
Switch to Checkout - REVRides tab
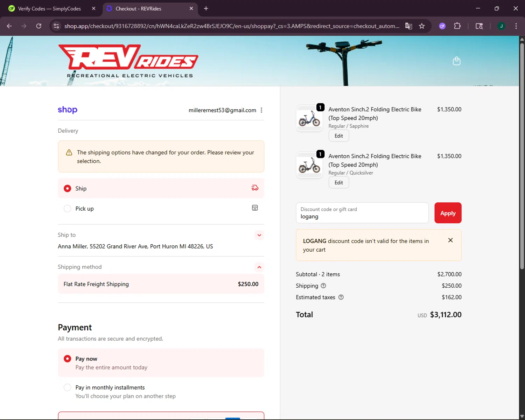pos(150,8)
